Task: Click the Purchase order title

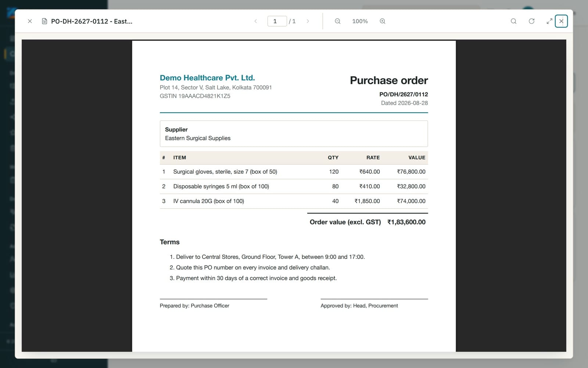Action: (389, 80)
